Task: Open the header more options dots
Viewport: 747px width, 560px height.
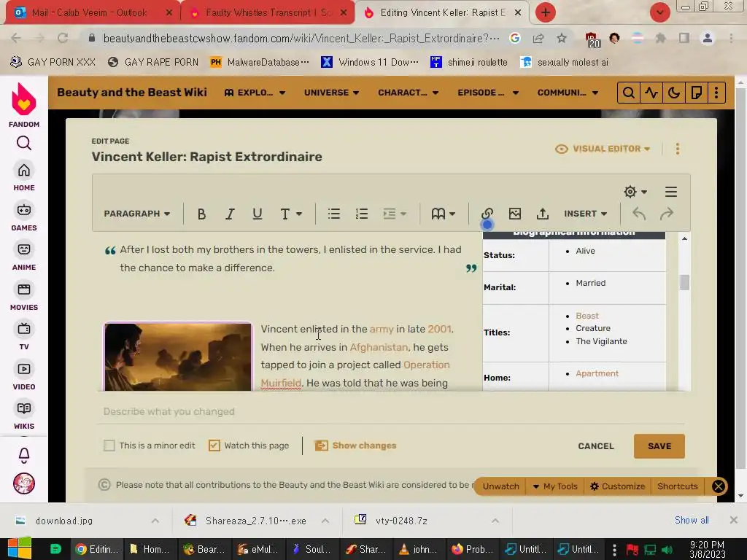Action: 716,93
